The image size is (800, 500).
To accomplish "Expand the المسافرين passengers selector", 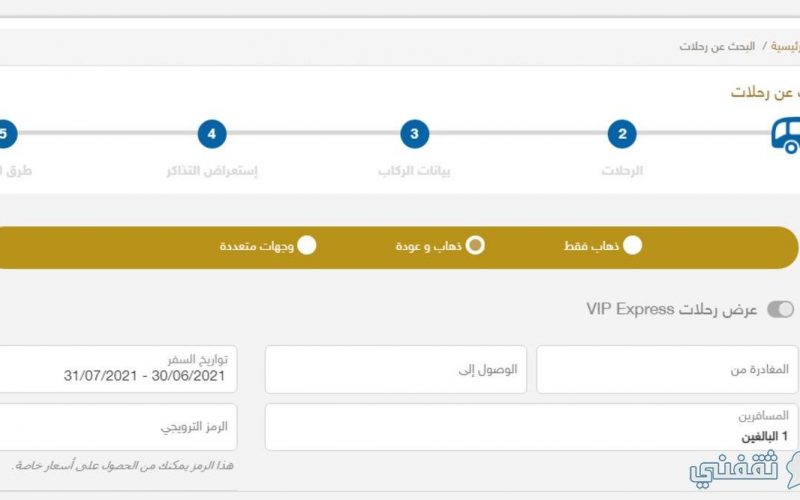I will click(532, 427).
